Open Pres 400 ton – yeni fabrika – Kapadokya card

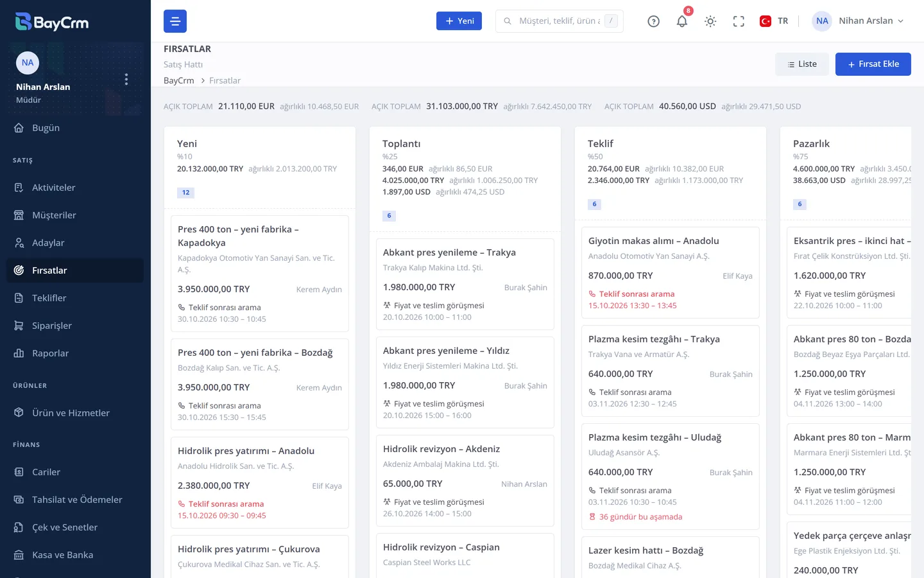[260, 274]
